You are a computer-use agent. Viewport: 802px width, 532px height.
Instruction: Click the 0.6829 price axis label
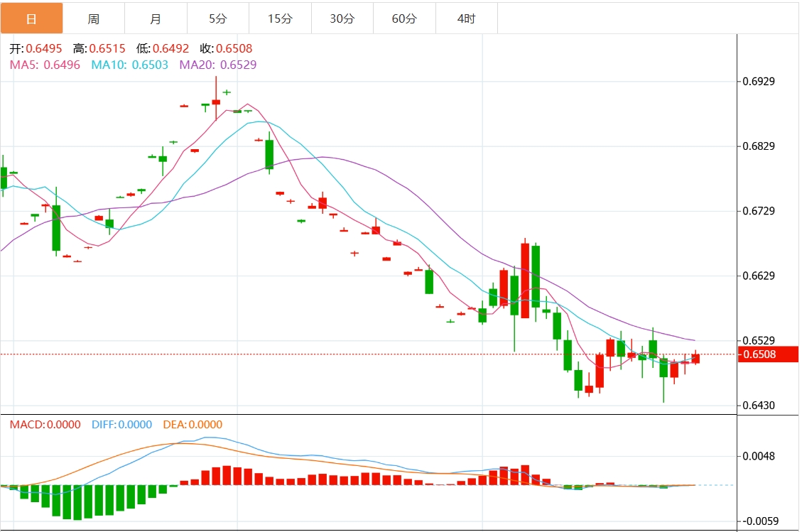click(759, 146)
